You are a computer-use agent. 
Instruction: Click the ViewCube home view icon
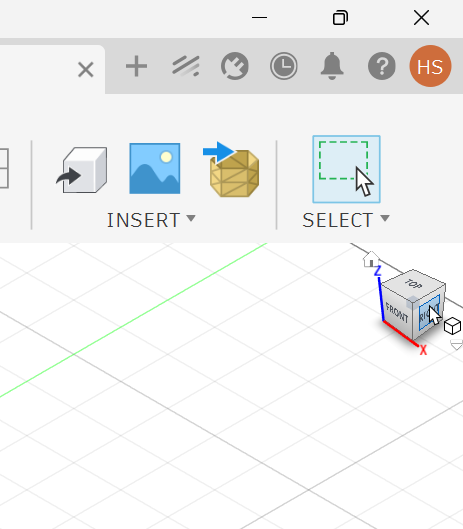(x=371, y=259)
